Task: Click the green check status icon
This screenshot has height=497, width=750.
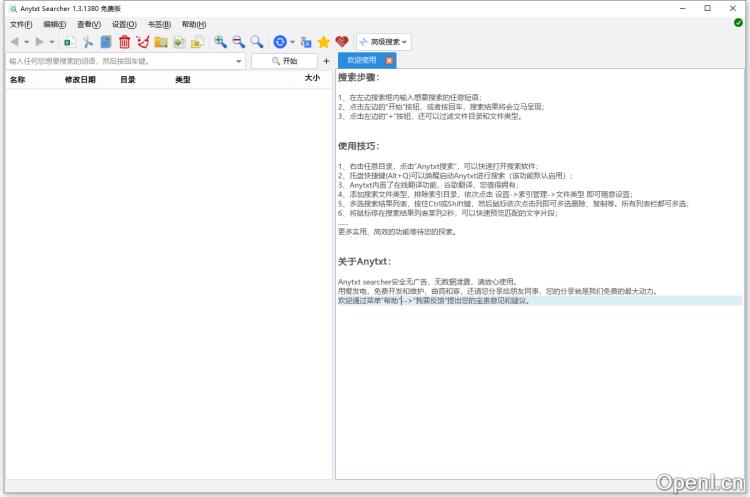Action: (x=738, y=22)
